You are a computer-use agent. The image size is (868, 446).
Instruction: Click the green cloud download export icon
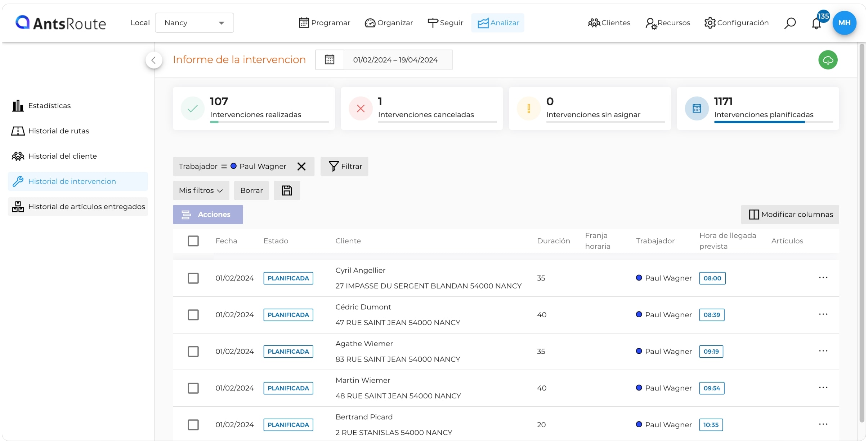pos(828,60)
